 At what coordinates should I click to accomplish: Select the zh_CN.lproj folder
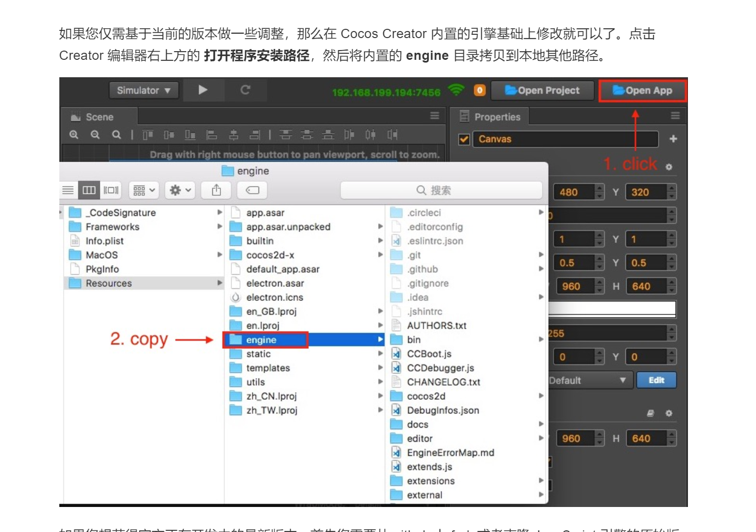coord(304,397)
